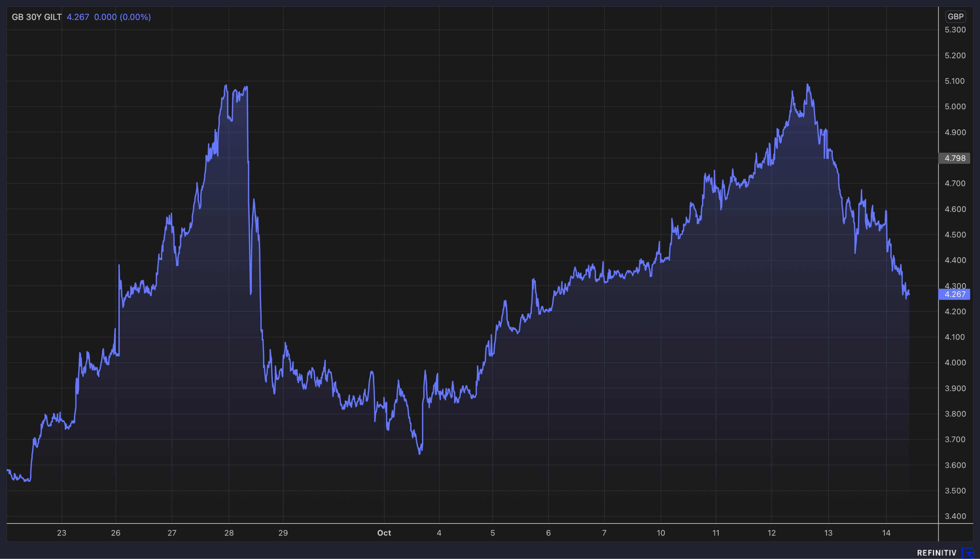Click the GBP currency badge
Screen dimensions: 980x559
pyautogui.click(x=955, y=16)
